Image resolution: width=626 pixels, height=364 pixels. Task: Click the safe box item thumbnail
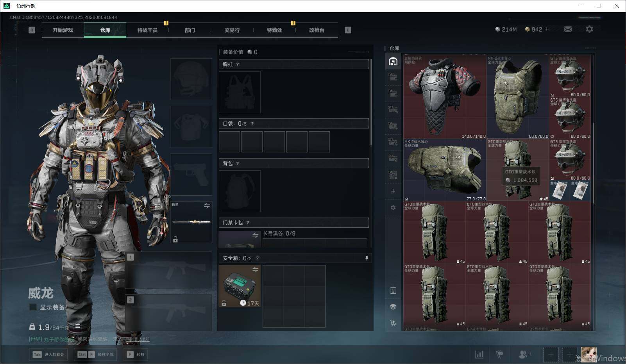click(x=240, y=286)
